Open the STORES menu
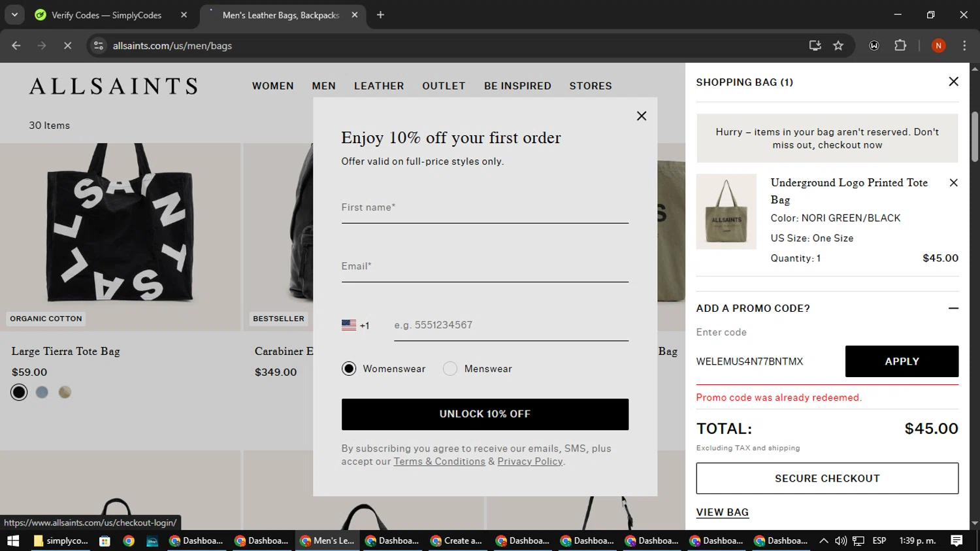980x551 pixels. 591,86
